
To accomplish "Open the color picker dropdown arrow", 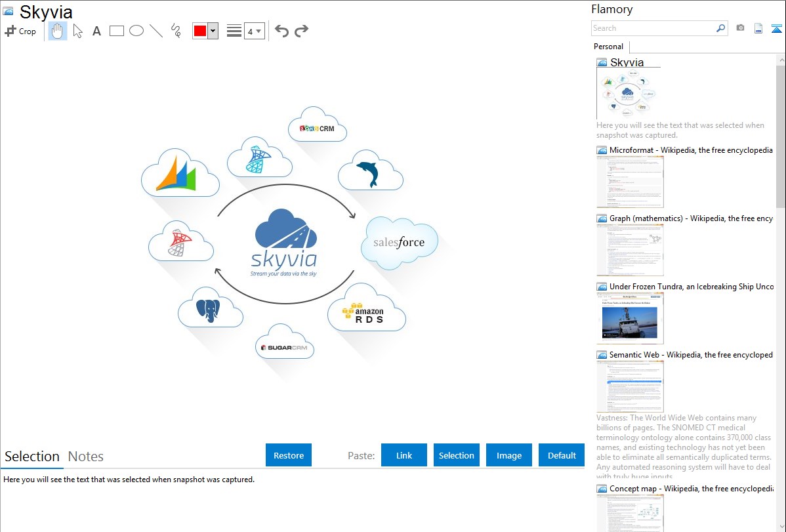I will coord(213,31).
